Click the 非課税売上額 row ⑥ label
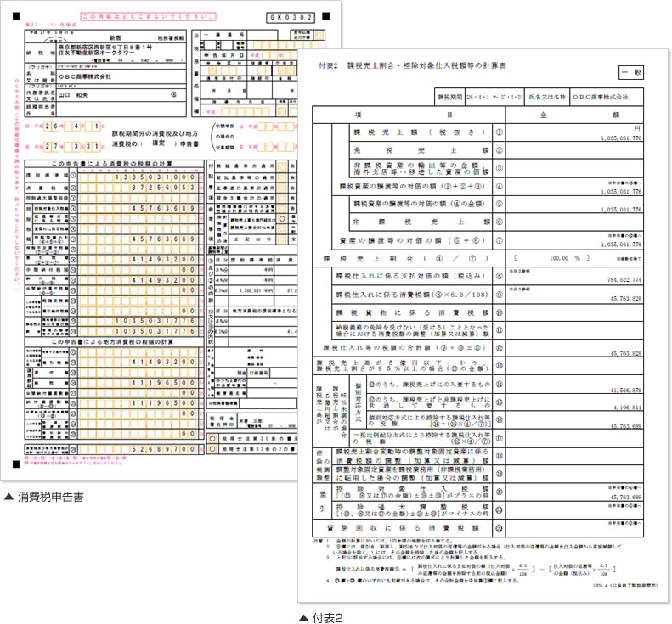 pyautogui.click(x=421, y=222)
